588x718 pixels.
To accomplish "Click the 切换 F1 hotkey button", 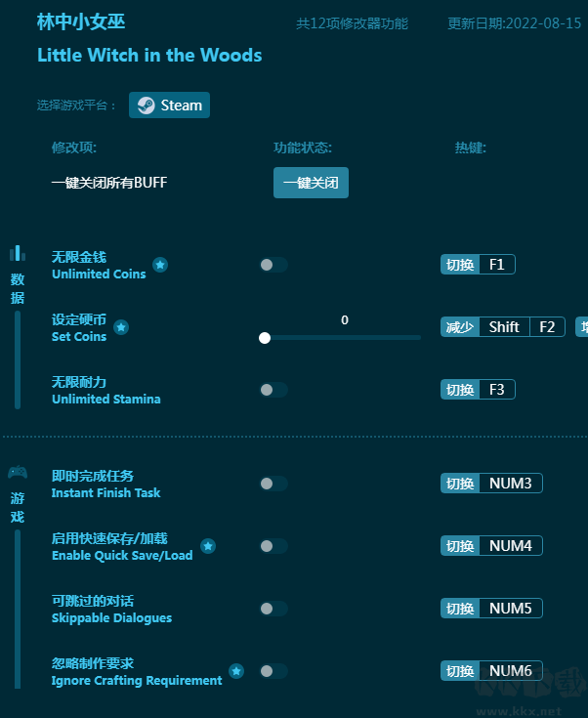I will pyautogui.click(x=478, y=264).
